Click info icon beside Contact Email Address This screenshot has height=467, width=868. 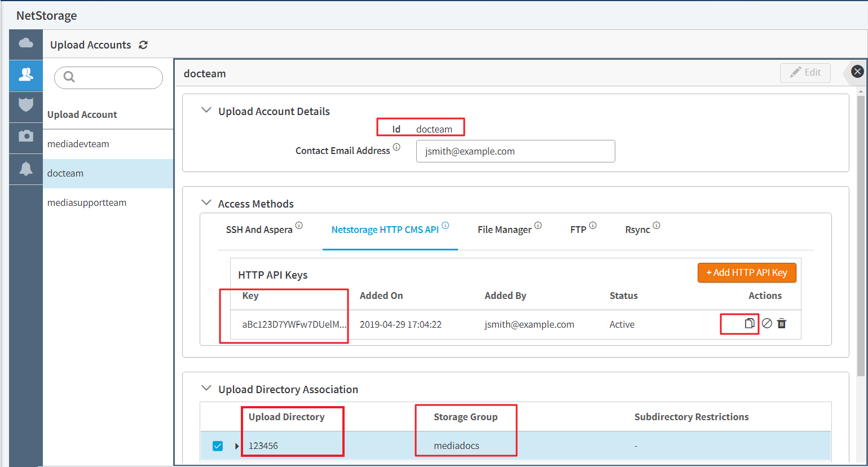coord(396,147)
